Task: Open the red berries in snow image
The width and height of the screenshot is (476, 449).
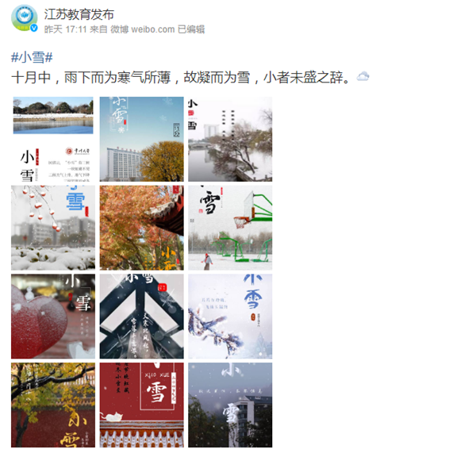Action: (x=53, y=228)
